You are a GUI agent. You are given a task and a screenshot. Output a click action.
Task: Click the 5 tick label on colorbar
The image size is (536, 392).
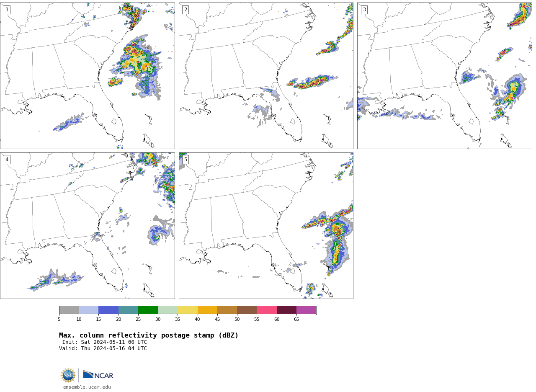coord(59,320)
